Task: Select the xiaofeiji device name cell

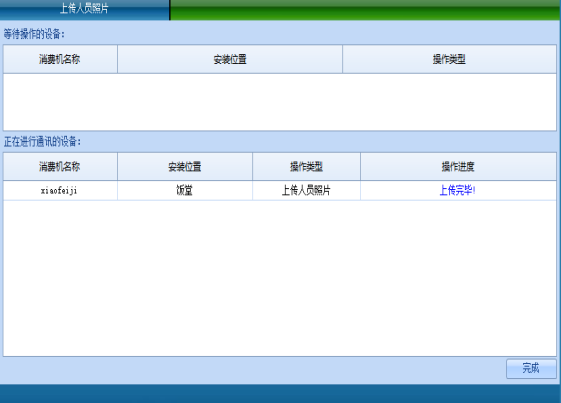Action: (x=60, y=190)
